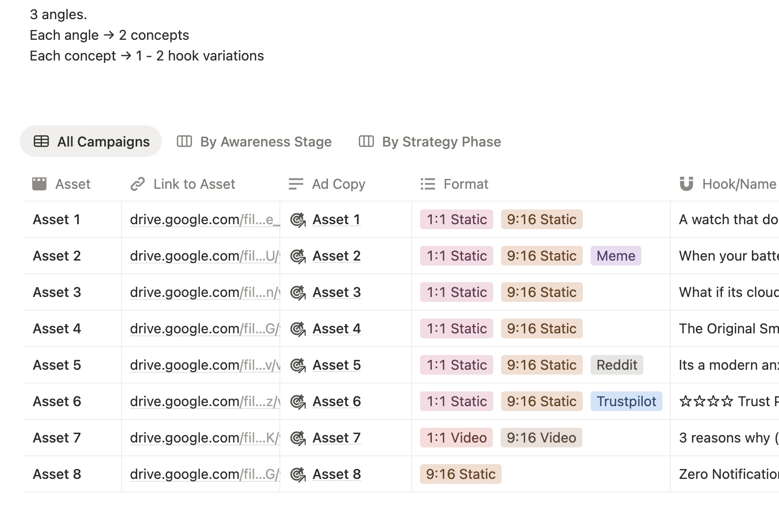Switch to the By Awareness Stage view
This screenshot has height=532, width=779.
click(266, 142)
